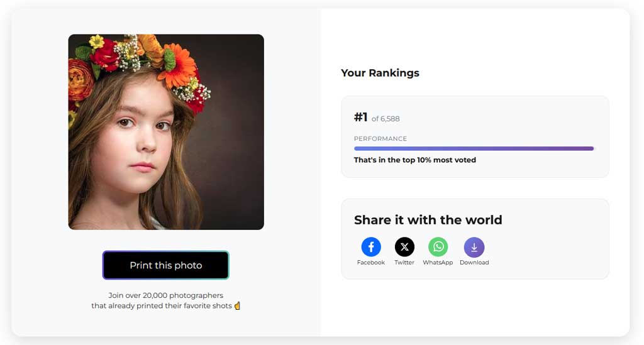
Task: Click the 'of 6,588' total count
Action: pos(386,119)
